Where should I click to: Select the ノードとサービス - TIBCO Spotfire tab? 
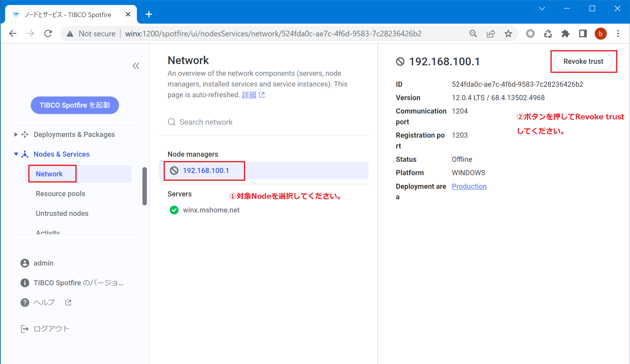click(71, 14)
